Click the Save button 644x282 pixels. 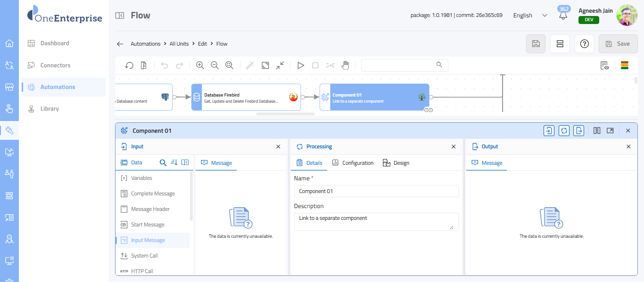pyautogui.click(x=618, y=44)
